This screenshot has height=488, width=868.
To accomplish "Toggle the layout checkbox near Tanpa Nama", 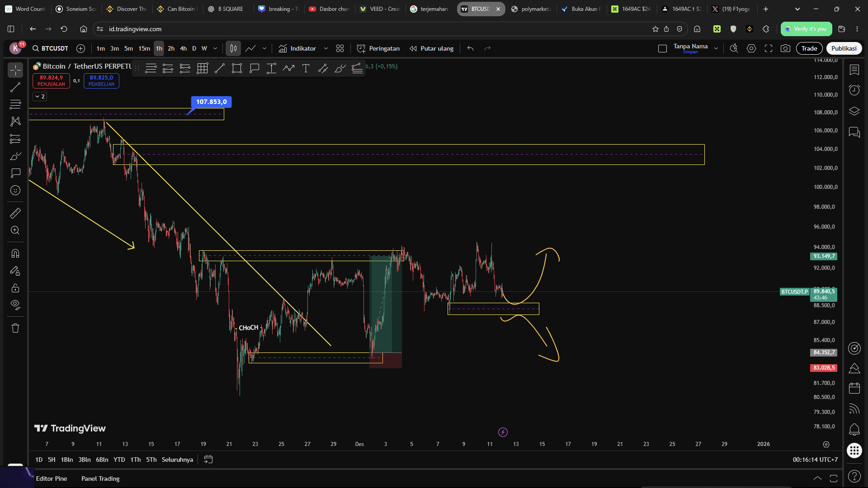I will tap(662, 48).
